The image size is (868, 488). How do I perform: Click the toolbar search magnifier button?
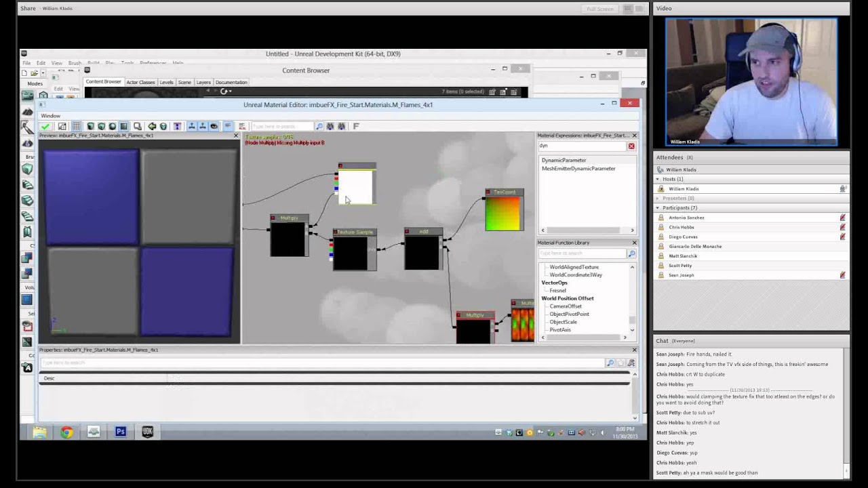[x=319, y=126]
